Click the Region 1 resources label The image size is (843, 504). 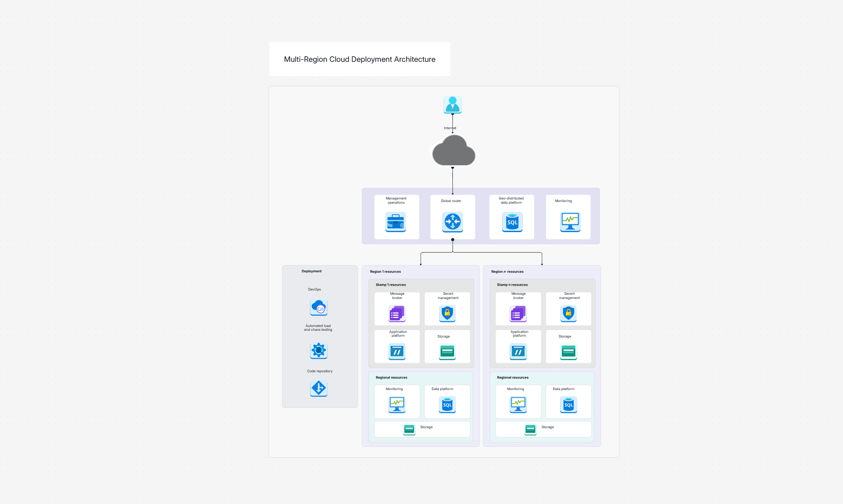point(385,271)
